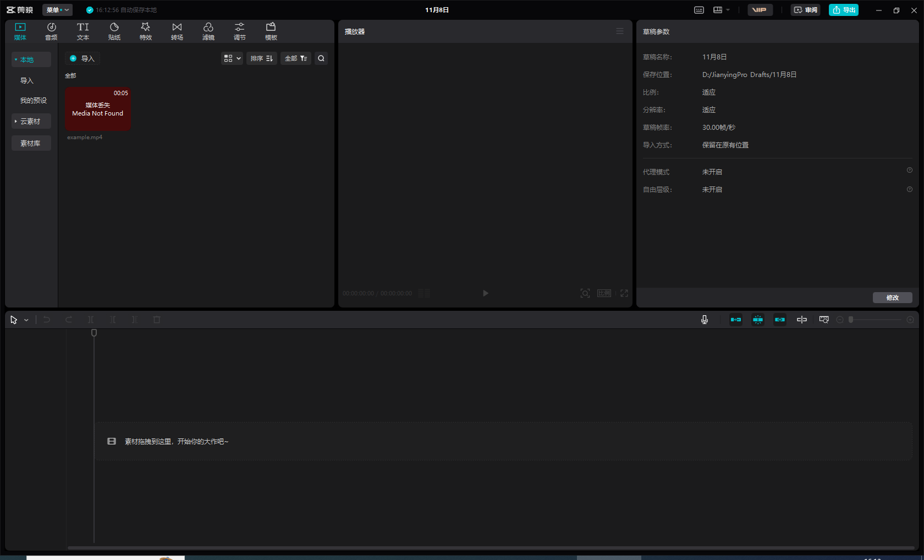Switch to the 音频 (Audio) tab

click(x=51, y=31)
